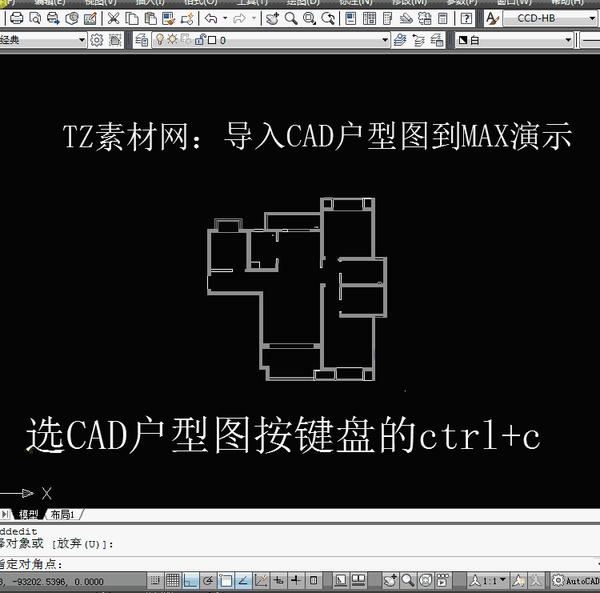Toggle freeze sun icon for layer 0
The image size is (600, 593).
[x=173, y=39]
